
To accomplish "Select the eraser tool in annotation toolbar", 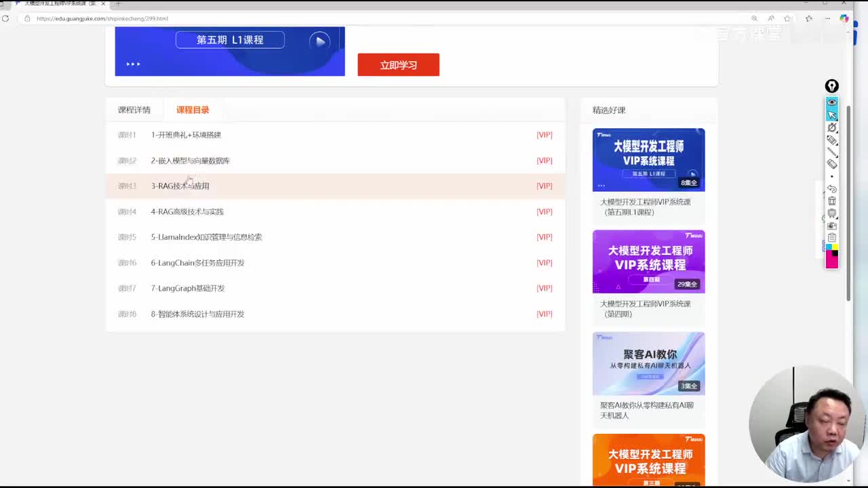I will point(832,164).
